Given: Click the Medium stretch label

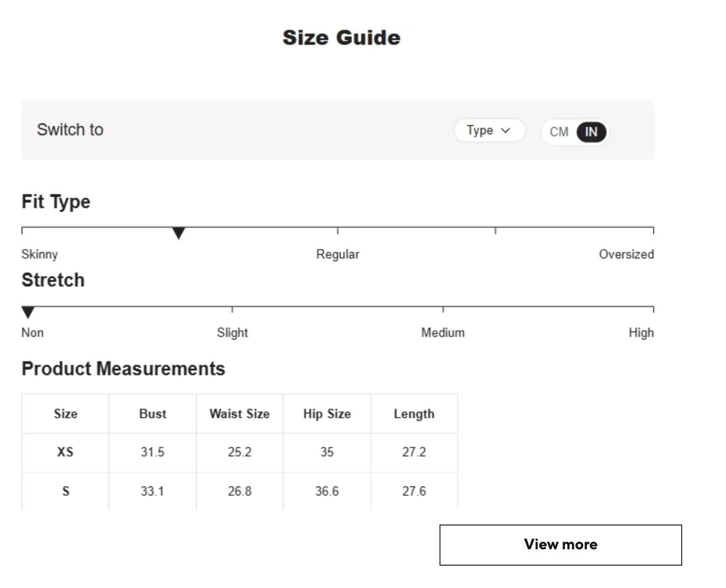Looking at the screenshot, I should coord(442,333).
